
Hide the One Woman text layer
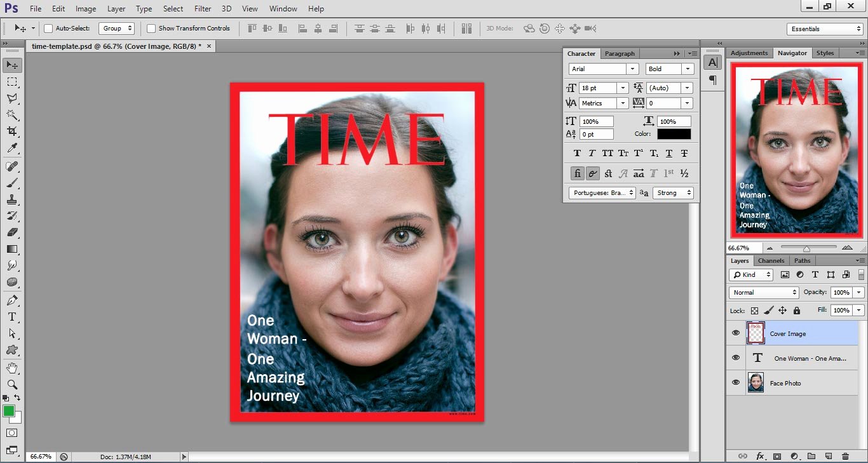(736, 358)
